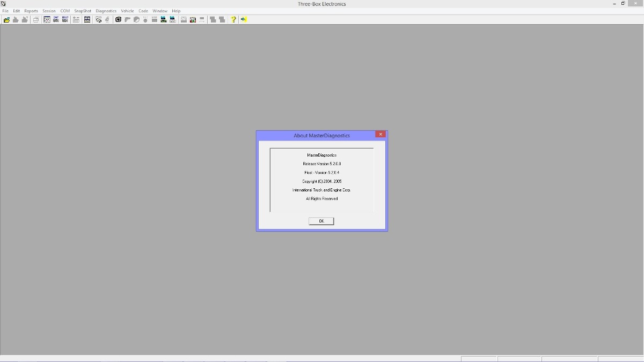The width and height of the screenshot is (644, 362).
Task: Click the grayed folder icon with question mark
Action: (x=25, y=19)
